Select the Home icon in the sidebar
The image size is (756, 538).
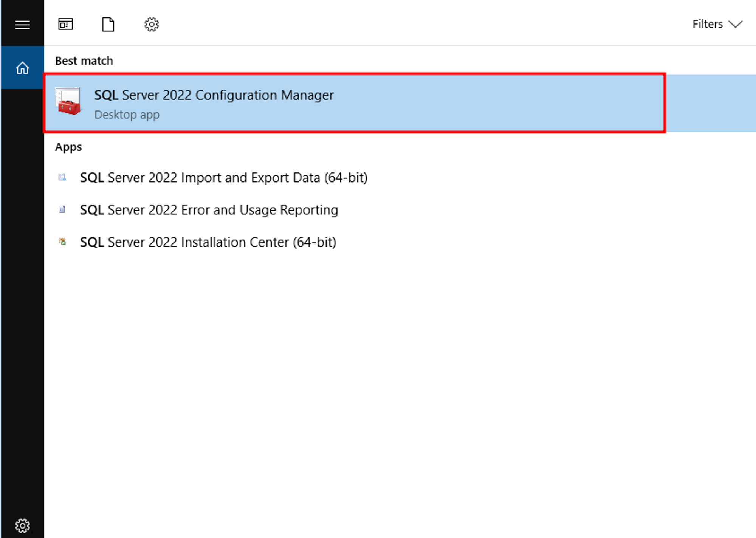22,68
